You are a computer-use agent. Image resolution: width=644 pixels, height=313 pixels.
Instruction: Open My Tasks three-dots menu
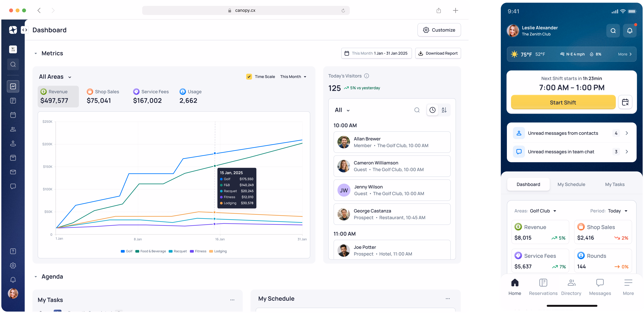point(232,300)
